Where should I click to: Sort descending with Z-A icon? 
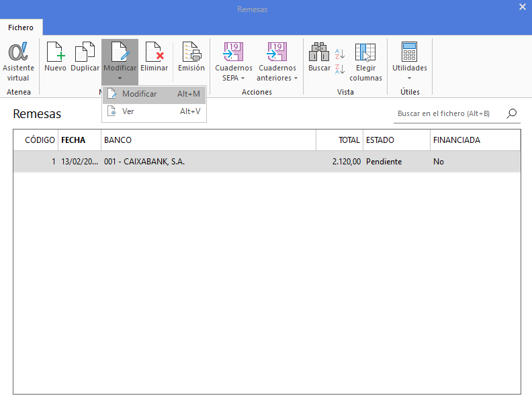coord(340,69)
